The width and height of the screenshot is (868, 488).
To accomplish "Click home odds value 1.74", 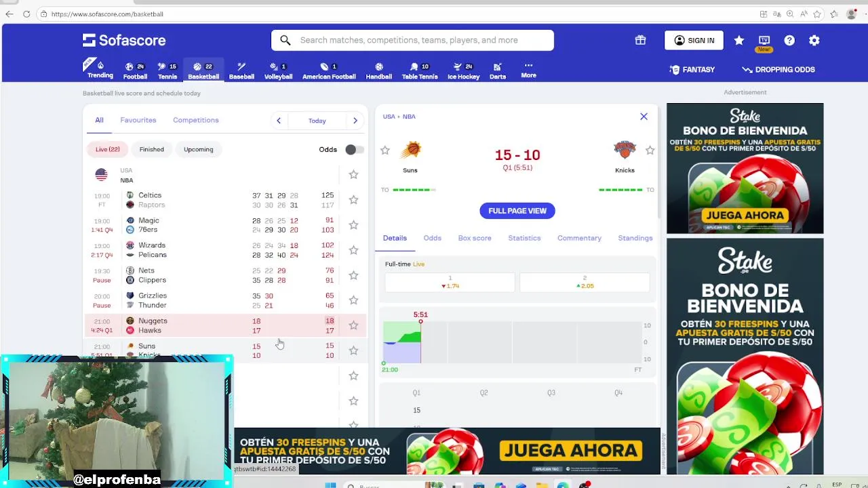I will 450,282.
